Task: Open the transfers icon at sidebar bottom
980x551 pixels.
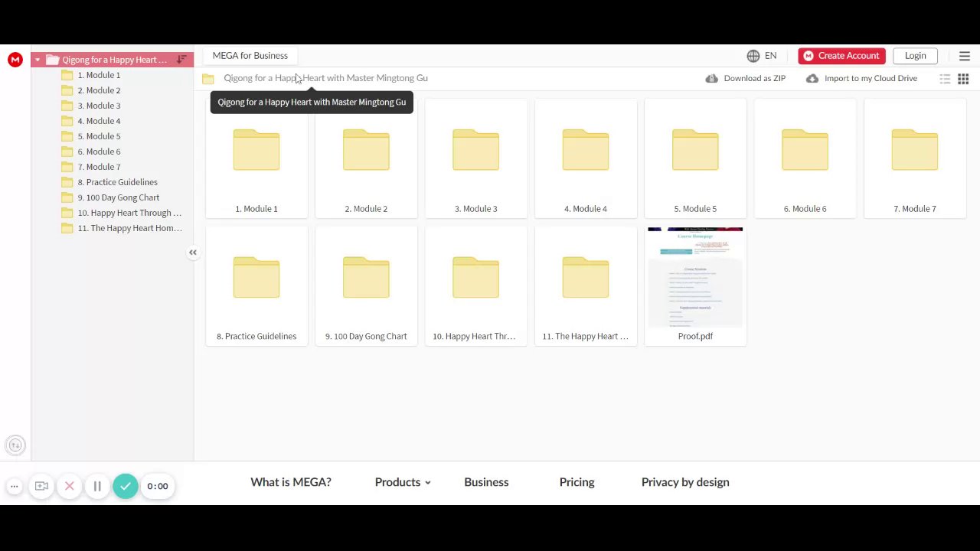Action: click(15, 445)
